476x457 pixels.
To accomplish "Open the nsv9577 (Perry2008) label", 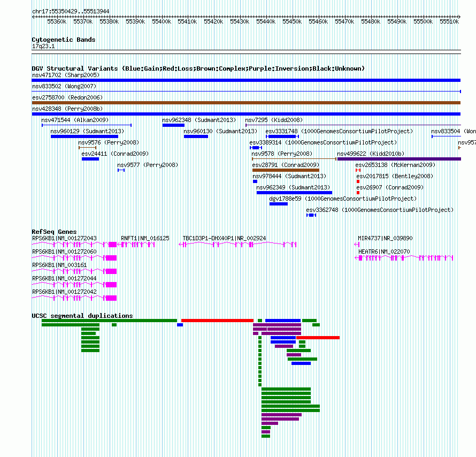I will click(148, 165).
